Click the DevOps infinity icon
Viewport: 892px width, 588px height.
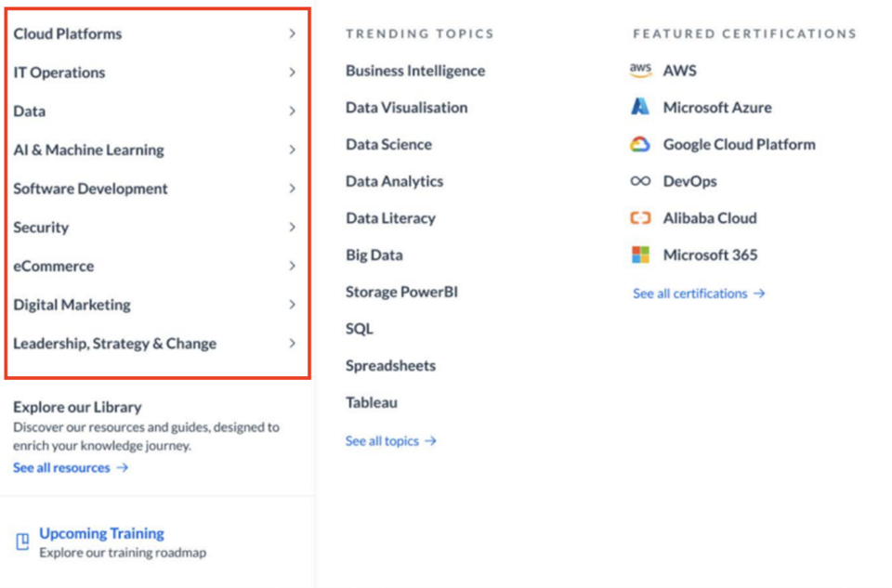click(640, 181)
